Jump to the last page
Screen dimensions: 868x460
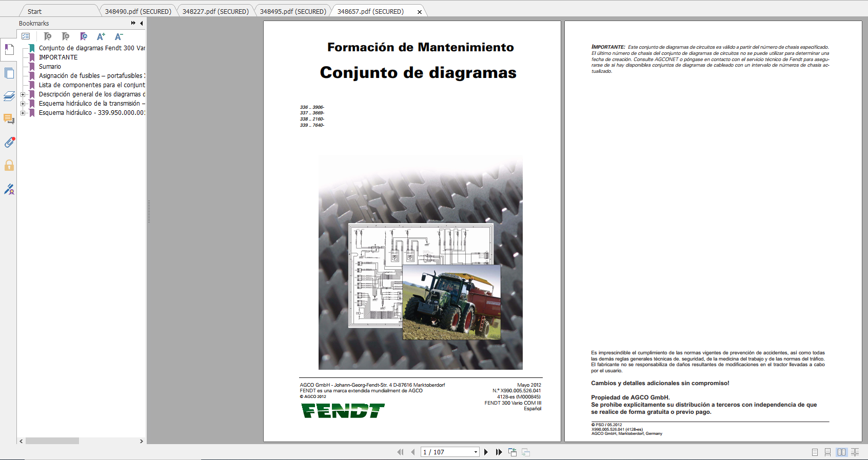click(x=499, y=452)
